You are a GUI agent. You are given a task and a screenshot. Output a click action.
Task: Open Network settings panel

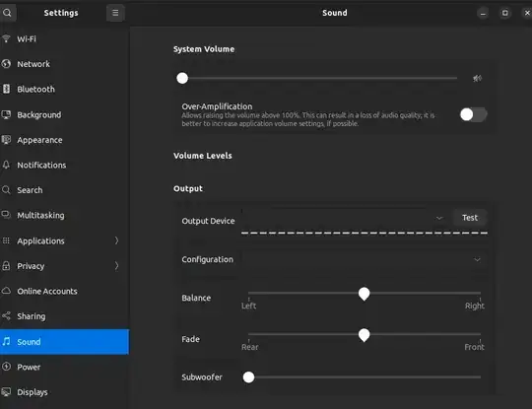click(x=64, y=64)
